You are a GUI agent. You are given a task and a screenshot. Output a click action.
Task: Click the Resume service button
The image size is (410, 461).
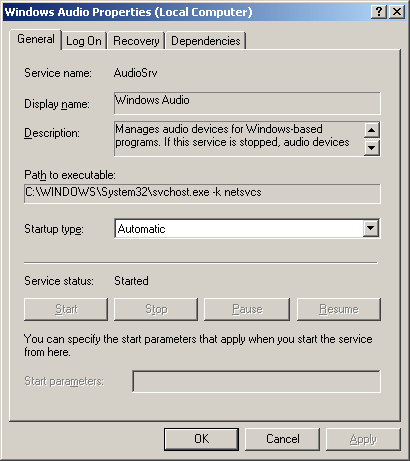tap(339, 309)
